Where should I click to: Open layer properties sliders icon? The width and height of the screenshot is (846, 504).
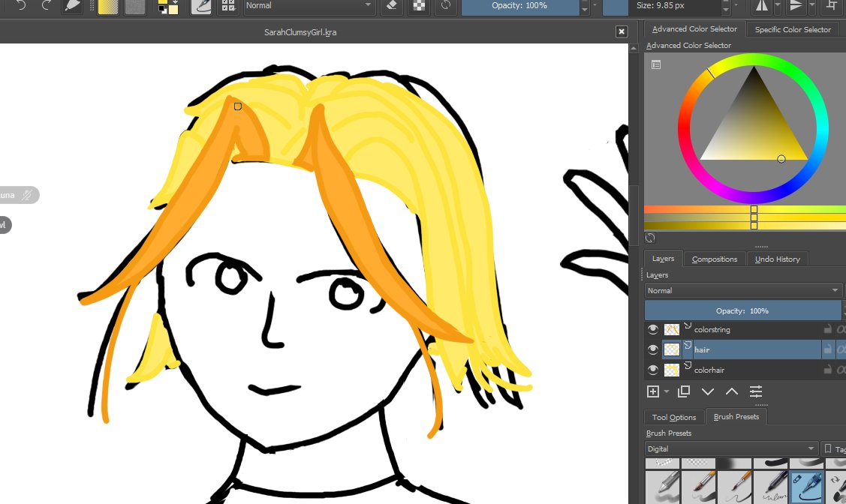click(x=756, y=391)
